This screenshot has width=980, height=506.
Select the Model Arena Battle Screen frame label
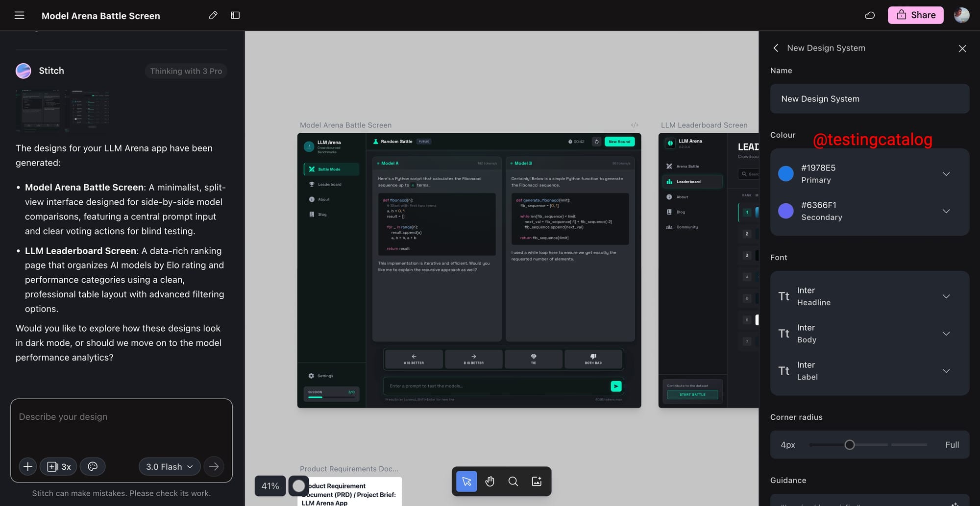coord(345,125)
